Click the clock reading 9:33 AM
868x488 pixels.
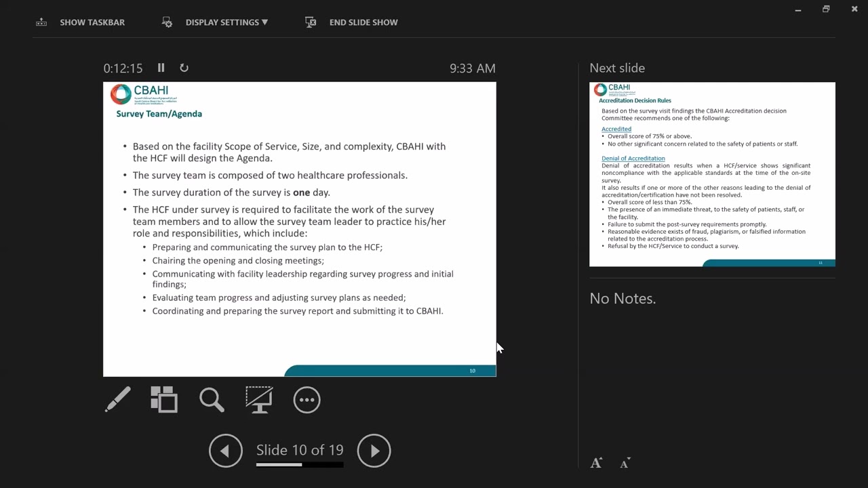click(x=473, y=68)
